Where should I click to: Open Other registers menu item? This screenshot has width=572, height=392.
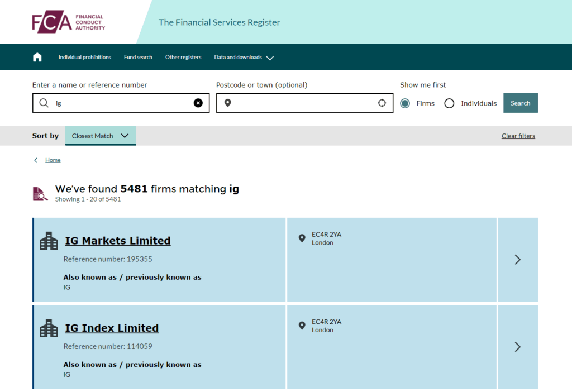[x=183, y=58]
